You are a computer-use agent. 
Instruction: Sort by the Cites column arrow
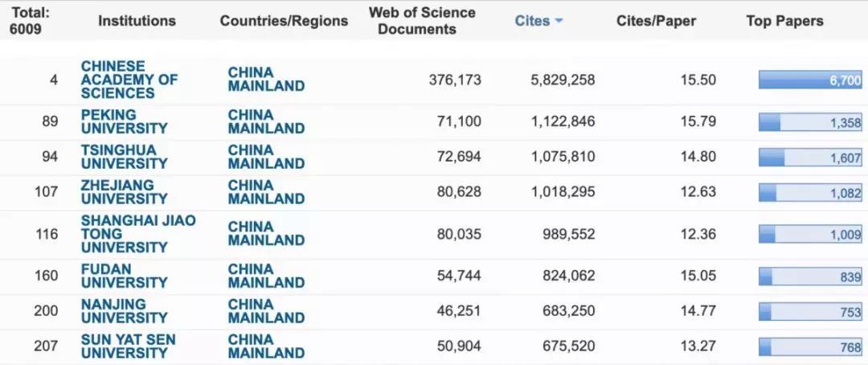point(559,22)
